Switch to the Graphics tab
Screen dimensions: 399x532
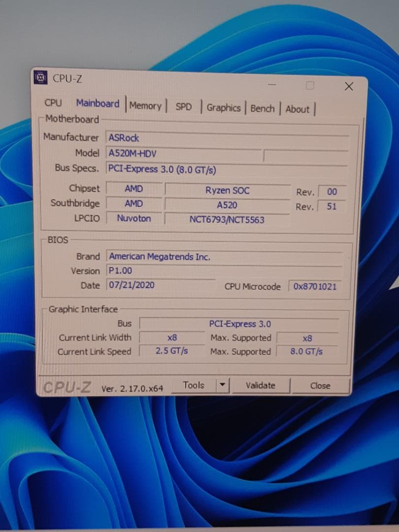(x=224, y=107)
